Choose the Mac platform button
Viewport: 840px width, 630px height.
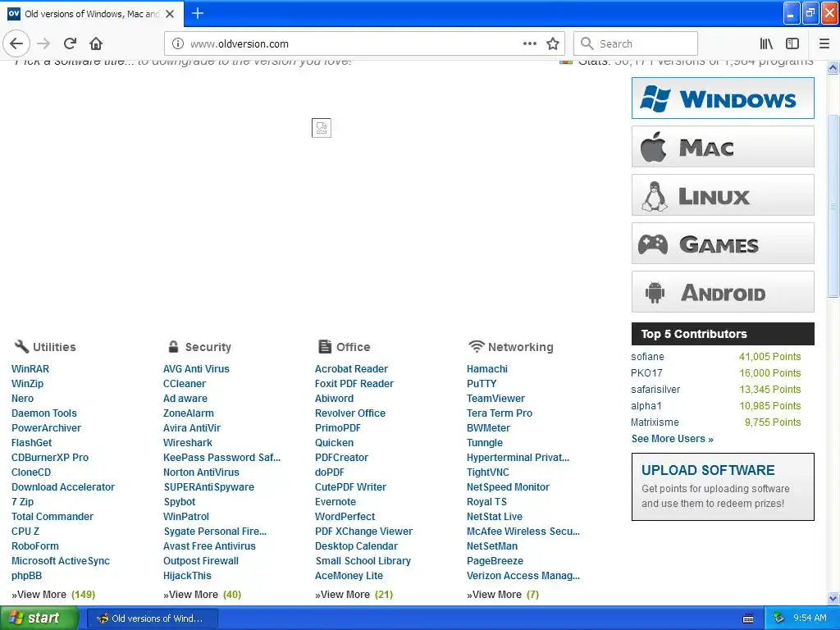(x=723, y=147)
